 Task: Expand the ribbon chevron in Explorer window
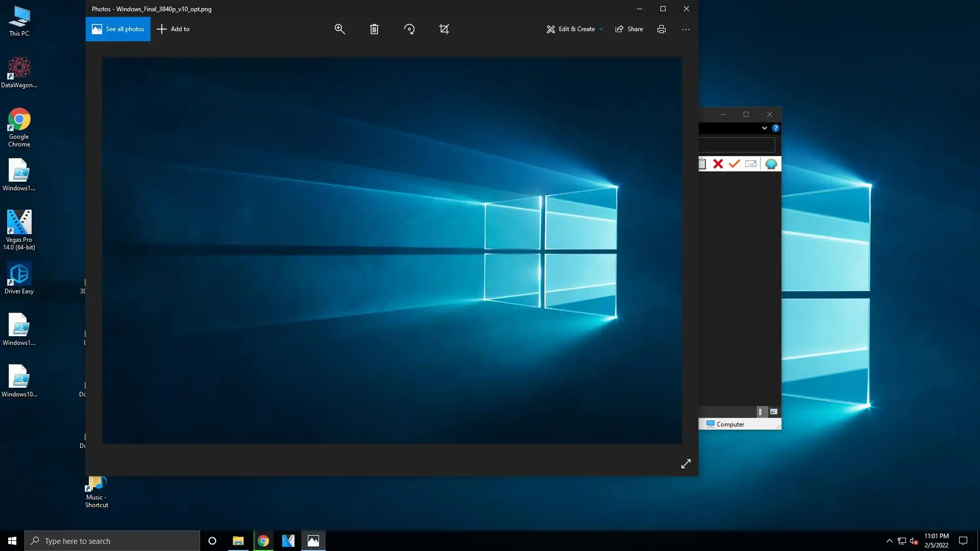coord(765,128)
